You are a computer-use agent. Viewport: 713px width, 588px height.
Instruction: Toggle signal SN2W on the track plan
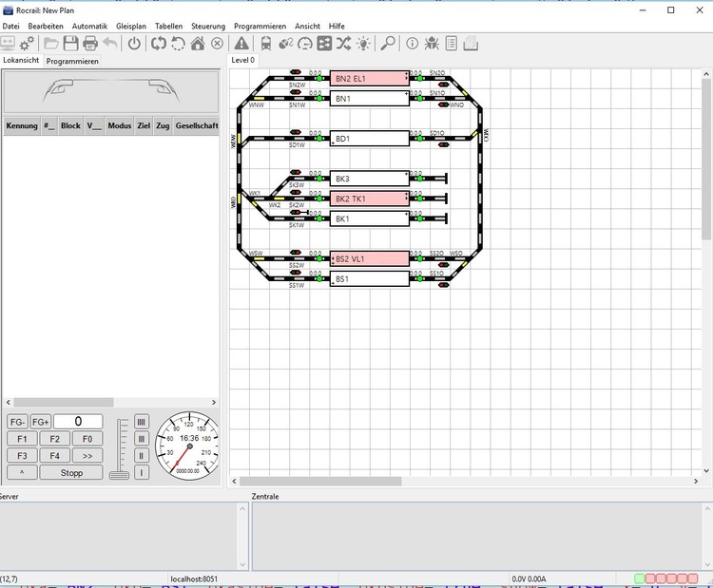point(297,72)
